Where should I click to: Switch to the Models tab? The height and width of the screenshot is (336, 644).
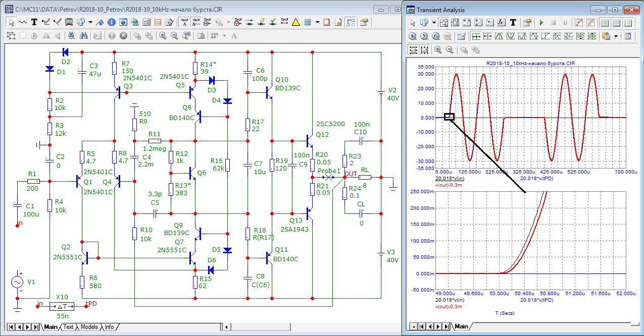point(89,327)
